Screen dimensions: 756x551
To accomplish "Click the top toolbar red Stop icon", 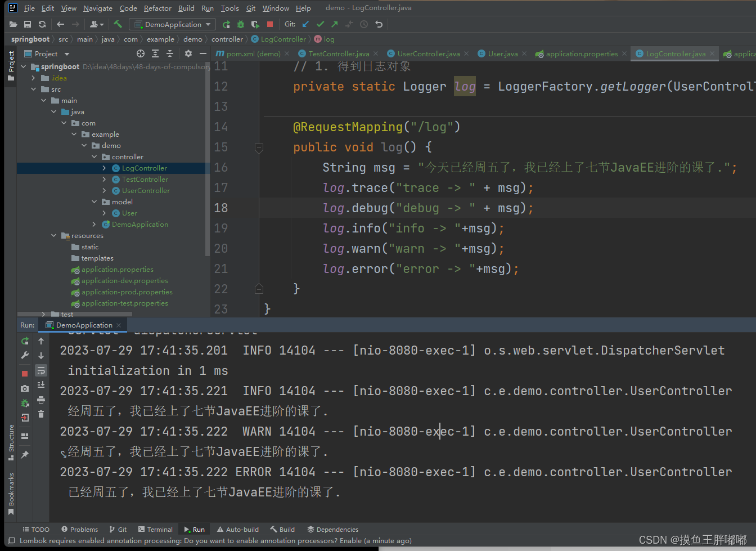I will click(270, 24).
